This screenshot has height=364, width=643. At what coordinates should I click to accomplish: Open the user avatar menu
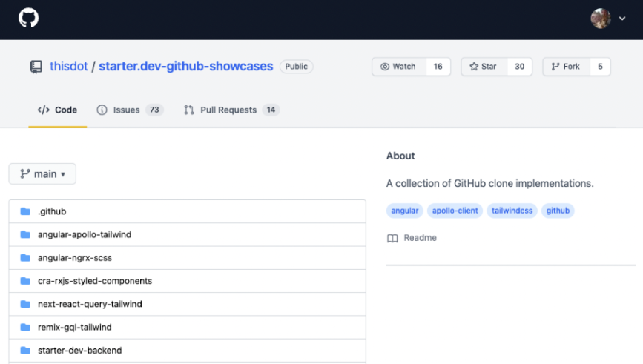point(600,19)
